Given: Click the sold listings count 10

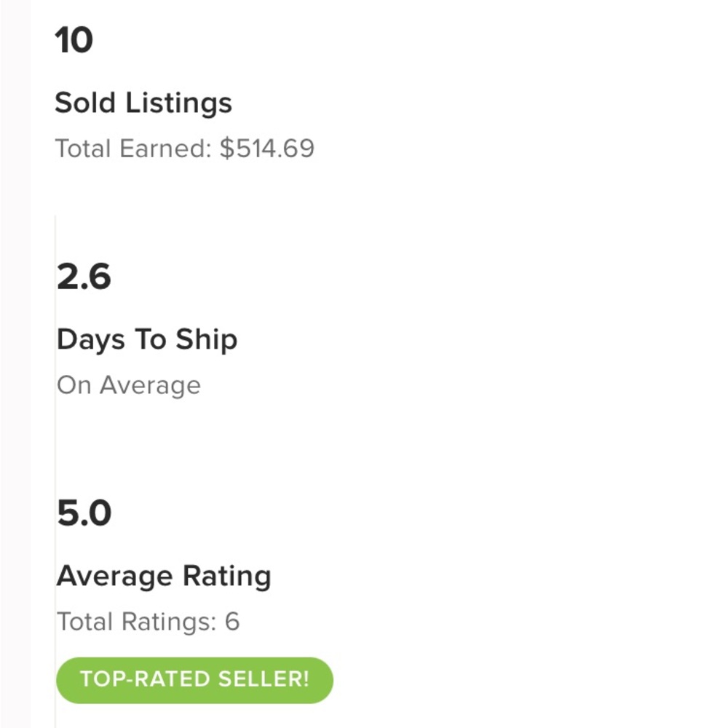Looking at the screenshot, I should 74,40.
